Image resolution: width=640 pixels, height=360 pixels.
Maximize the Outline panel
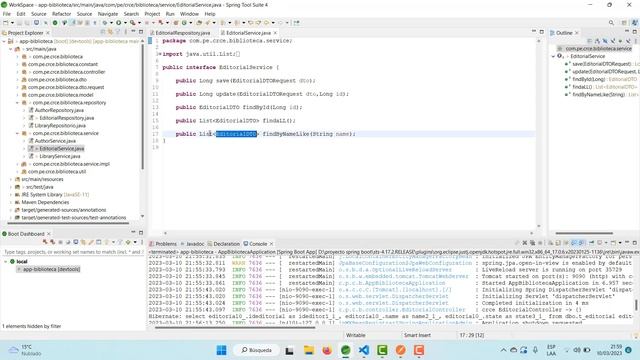coord(635,31)
